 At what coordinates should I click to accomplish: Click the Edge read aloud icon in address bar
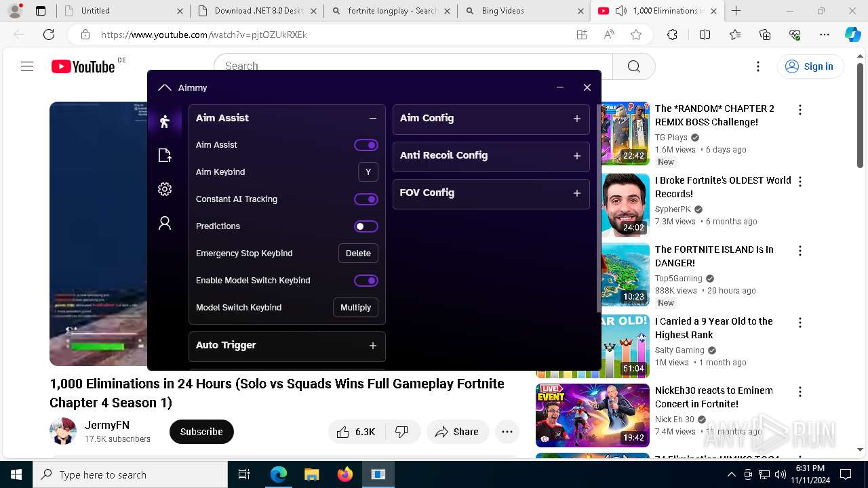[609, 35]
